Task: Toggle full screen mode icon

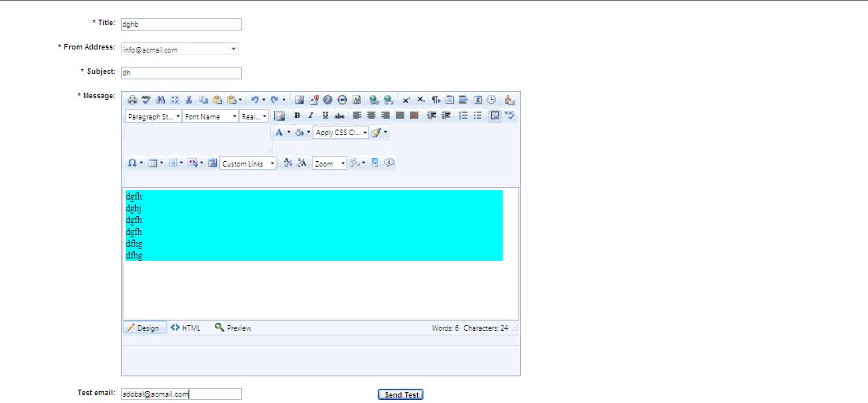Action: (x=374, y=163)
